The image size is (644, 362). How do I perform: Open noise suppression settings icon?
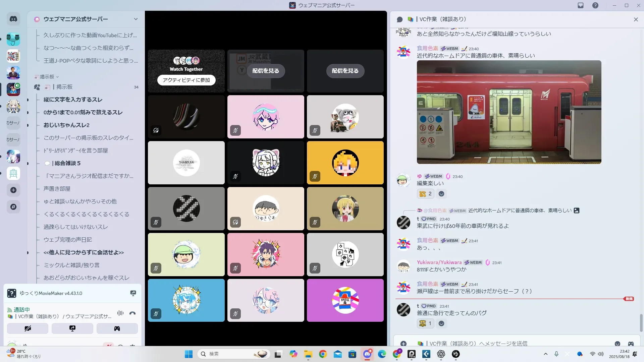point(120,313)
